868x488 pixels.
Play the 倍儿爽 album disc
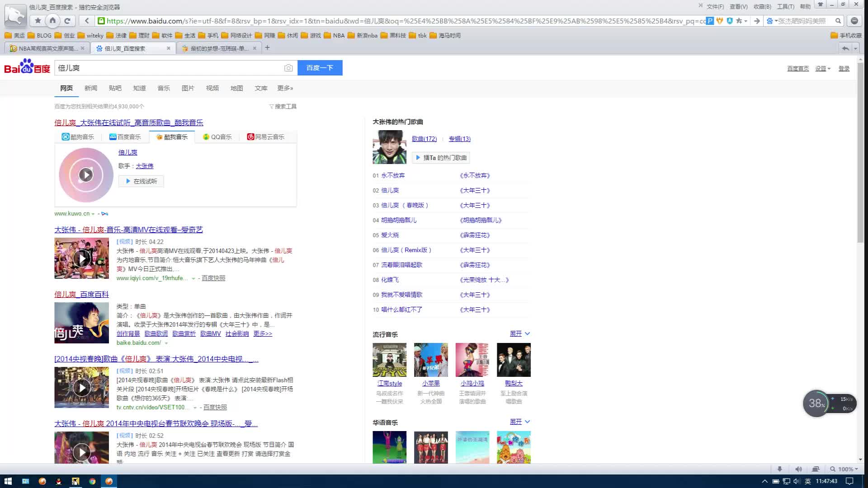[x=86, y=175]
